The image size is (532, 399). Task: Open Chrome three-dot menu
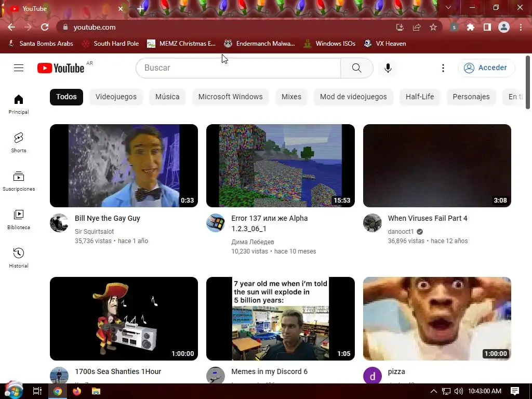[521, 27]
